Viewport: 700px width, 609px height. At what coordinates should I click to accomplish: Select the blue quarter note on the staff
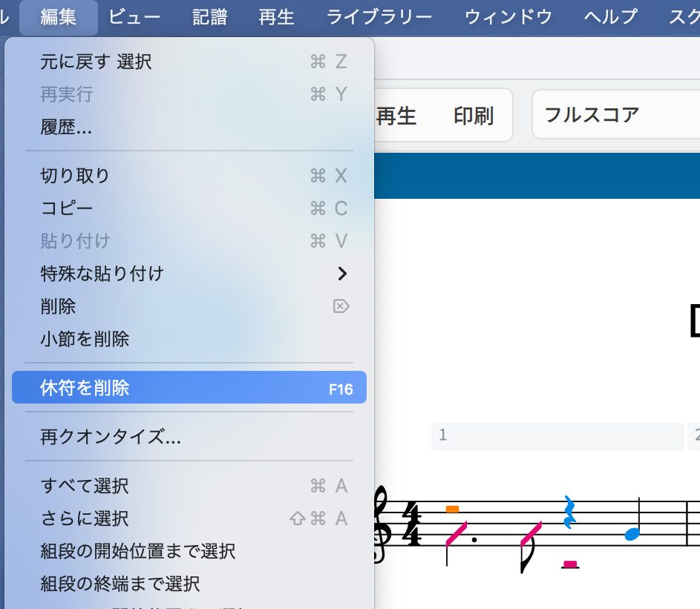[x=632, y=533]
